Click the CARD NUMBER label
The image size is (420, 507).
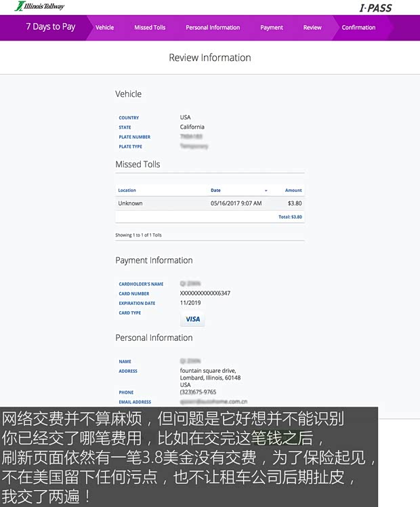[133, 293]
